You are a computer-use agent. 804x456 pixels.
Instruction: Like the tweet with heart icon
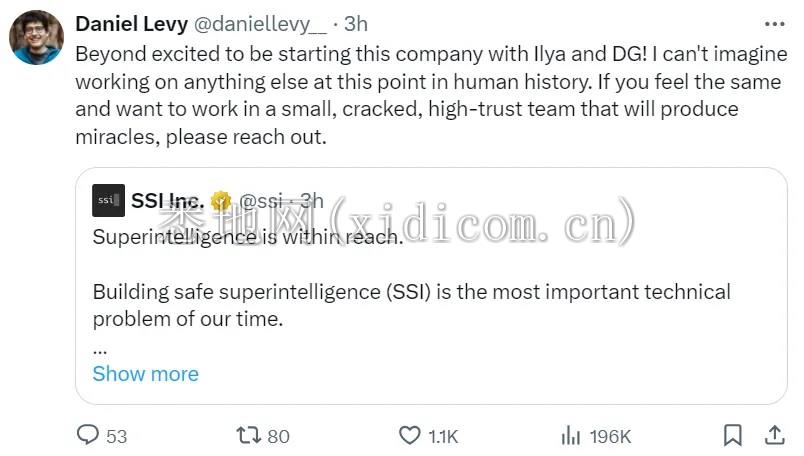(409, 436)
